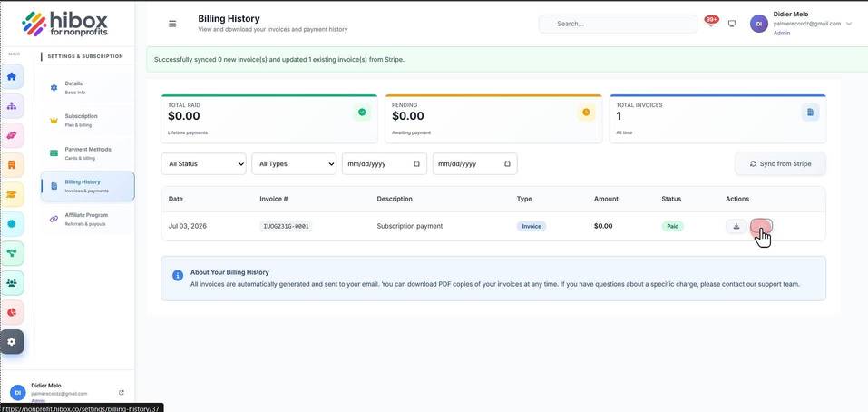Open the All Types dropdown
Screen dimensions: 868x412
[294, 164]
